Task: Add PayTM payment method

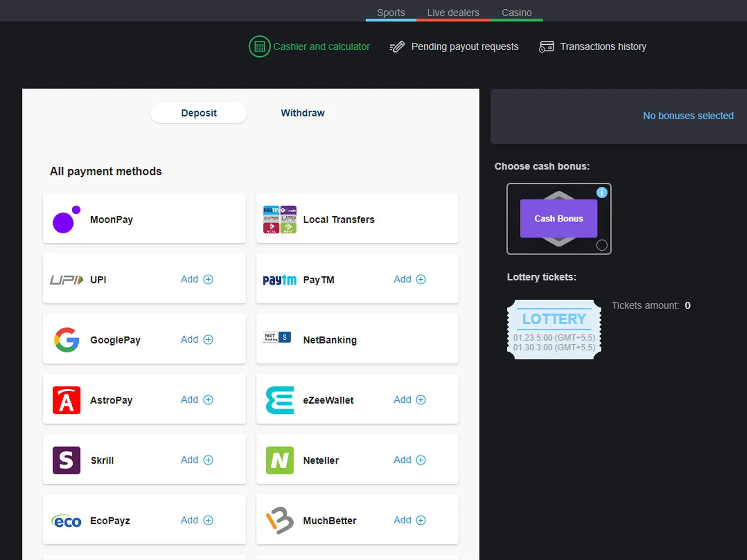Action: click(409, 279)
